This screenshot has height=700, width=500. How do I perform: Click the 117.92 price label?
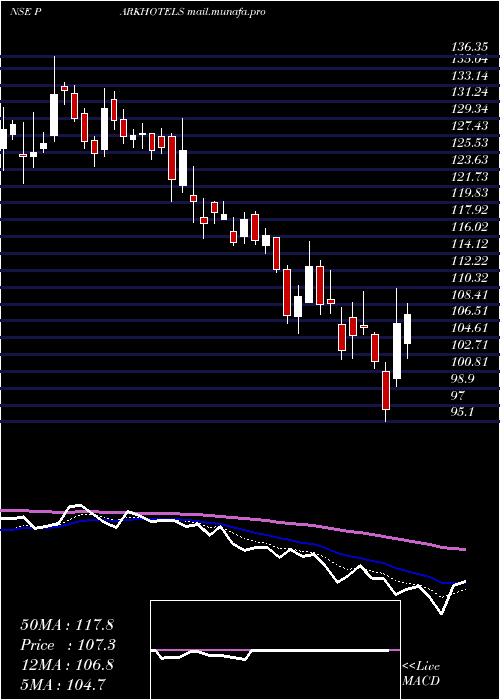(x=470, y=210)
